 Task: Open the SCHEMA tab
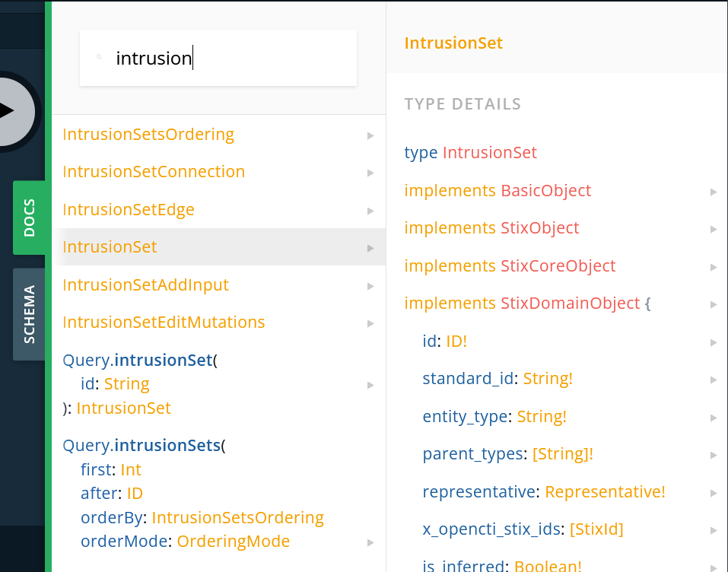click(29, 314)
